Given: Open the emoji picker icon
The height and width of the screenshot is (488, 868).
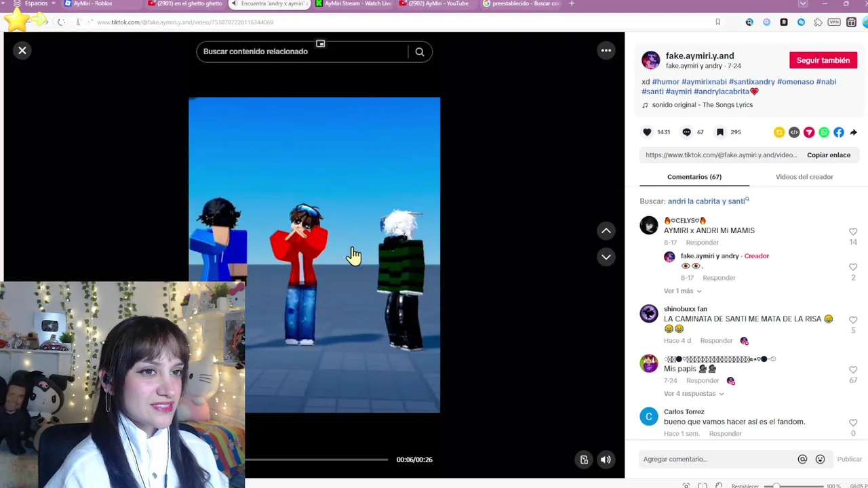Looking at the screenshot, I should 820,460.
